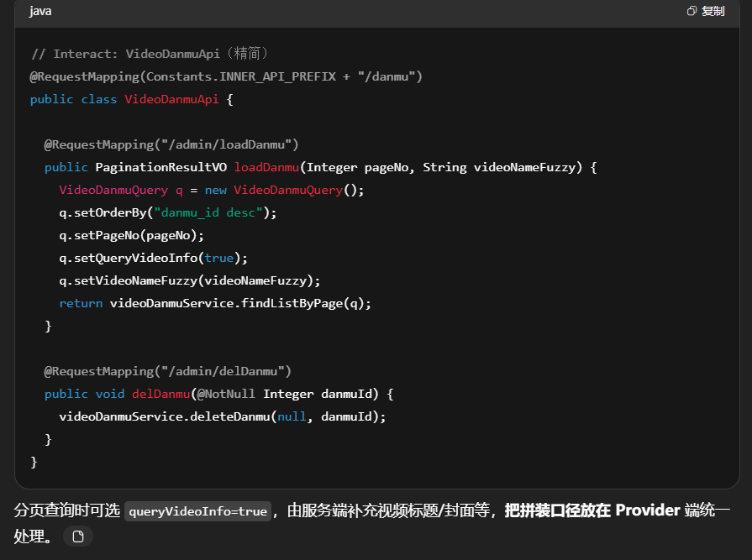This screenshot has height=560, width=752.
Task: Click the videoDanmuService.deleteDanmu call
Action: [x=164, y=416]
